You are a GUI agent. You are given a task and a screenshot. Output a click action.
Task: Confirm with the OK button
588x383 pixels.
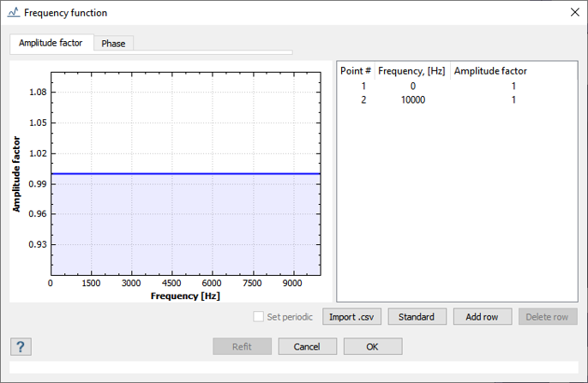tap(372, 346)
